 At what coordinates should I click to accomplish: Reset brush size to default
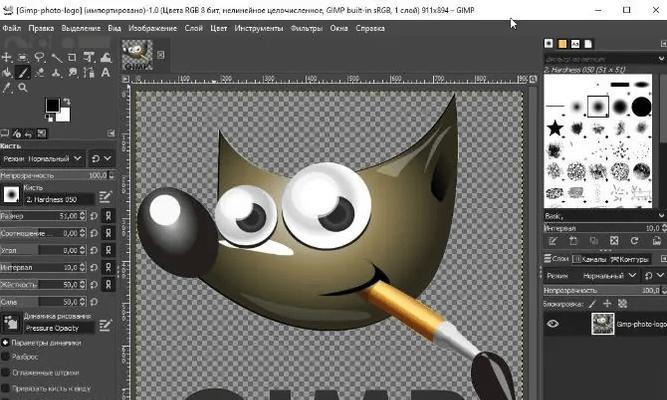coord(94,216)
